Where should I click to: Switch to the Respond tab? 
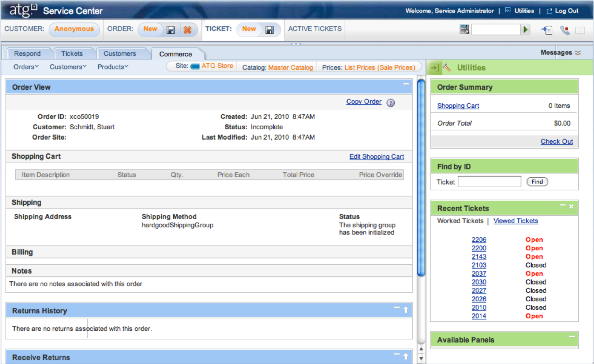[27, 54]
